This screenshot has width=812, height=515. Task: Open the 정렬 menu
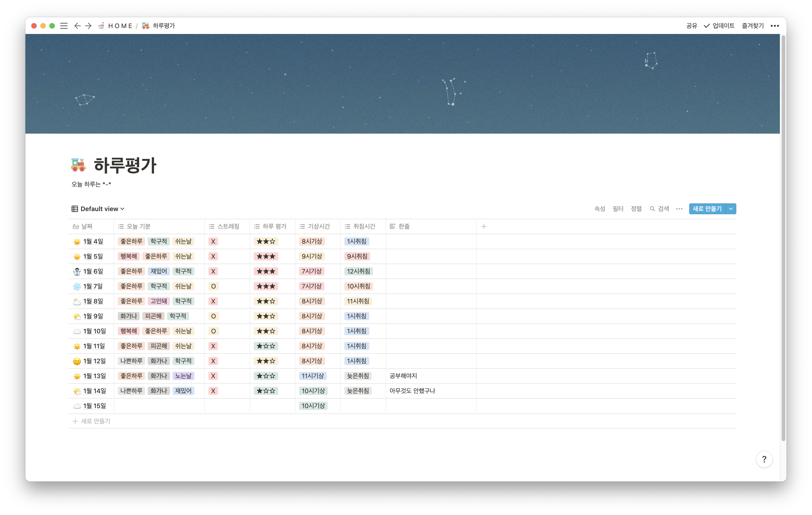(x=636, y=209)
